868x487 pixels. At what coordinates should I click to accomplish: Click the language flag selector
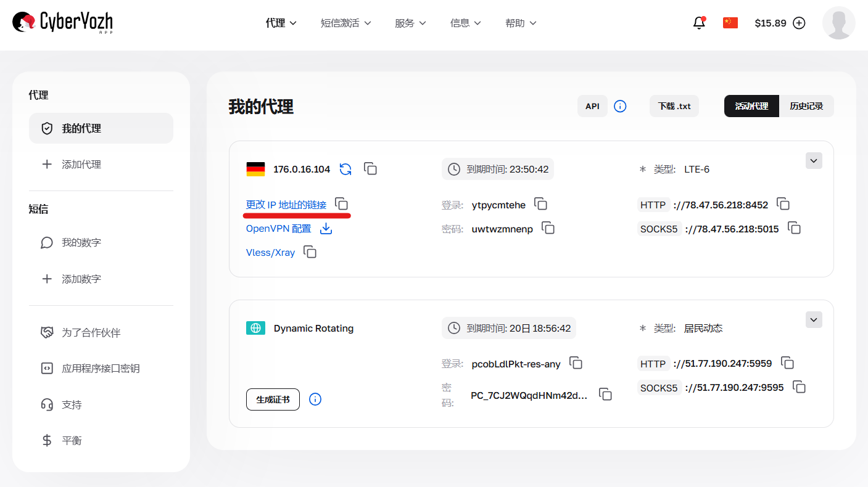pos(730,22)
